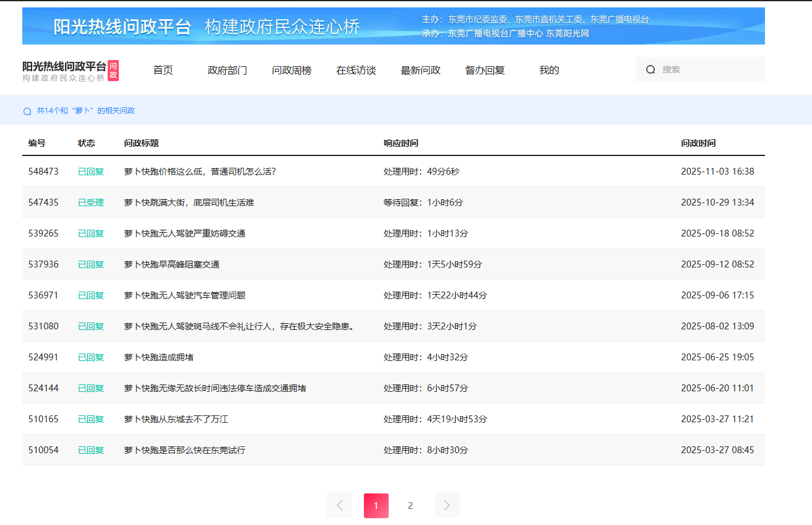Image resolution: width=812 pixels, height=525 pixels.
Task: Open the 政府部门 menu item
Action: pos(227,71)
